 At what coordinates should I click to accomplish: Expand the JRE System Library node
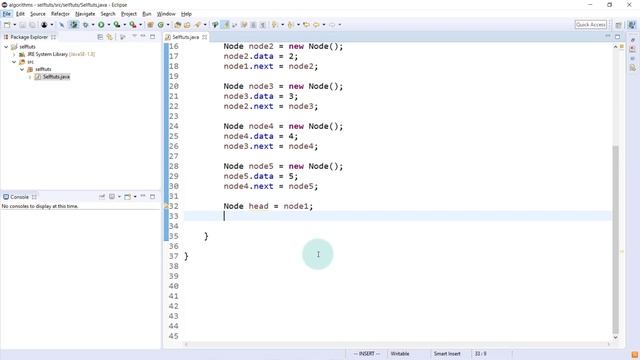pyautogui.click(x=14, y=54)
